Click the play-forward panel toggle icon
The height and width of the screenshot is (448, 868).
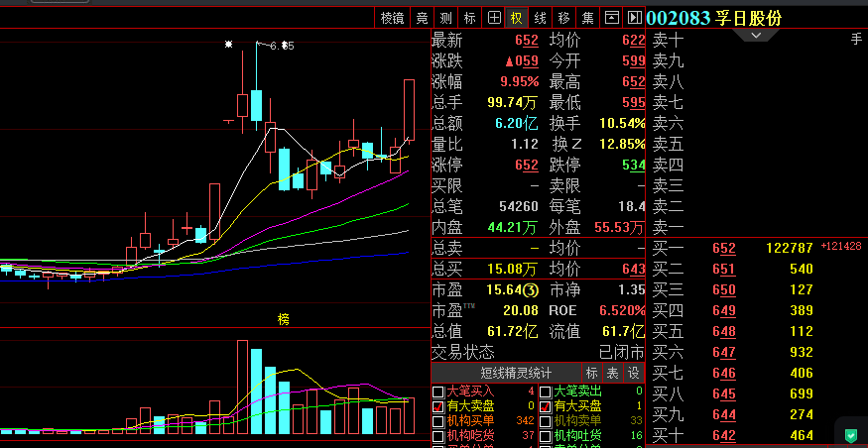[635, 18]
